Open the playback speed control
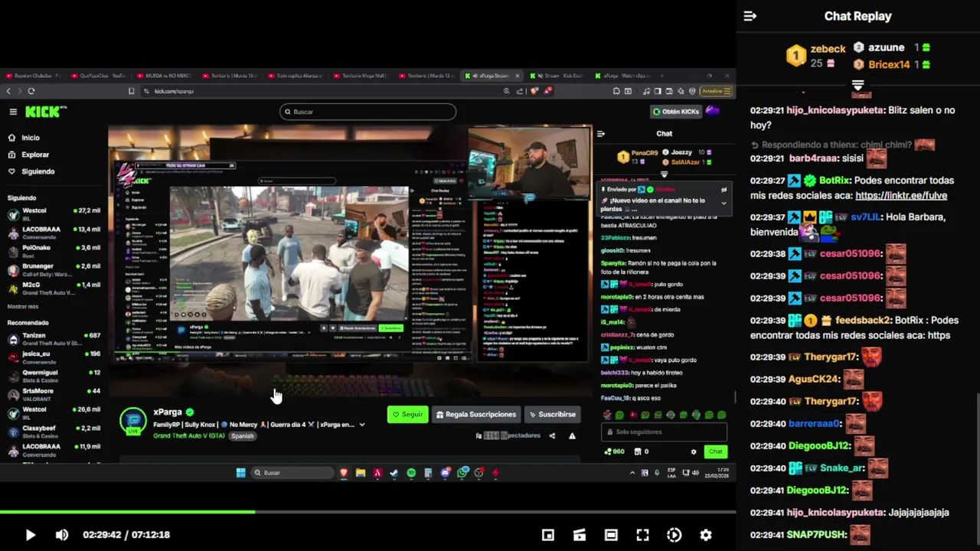The height and width of the screenshot is (551, 980). (x=674, y=535)
